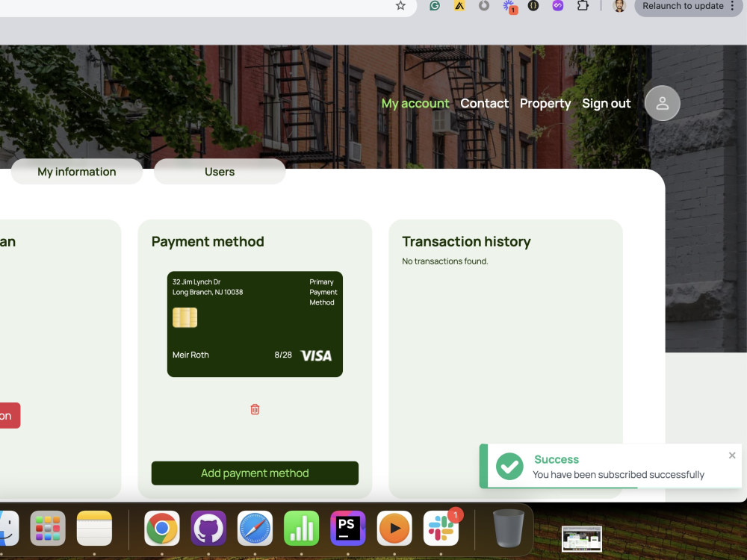Screen dimensions: 747x560
Task: Click the 'Primary Payment Method' label
Action: coord(323,292)
